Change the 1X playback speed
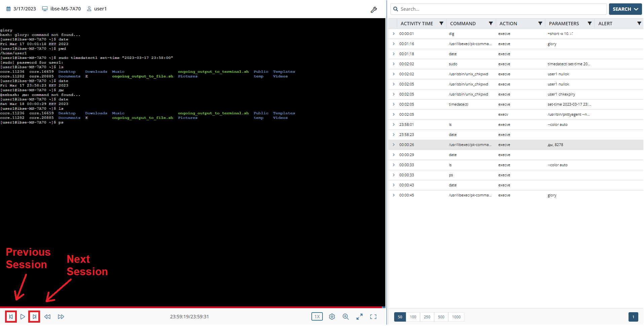Screen dimensions: 644x326 click(x=317, y=317)
